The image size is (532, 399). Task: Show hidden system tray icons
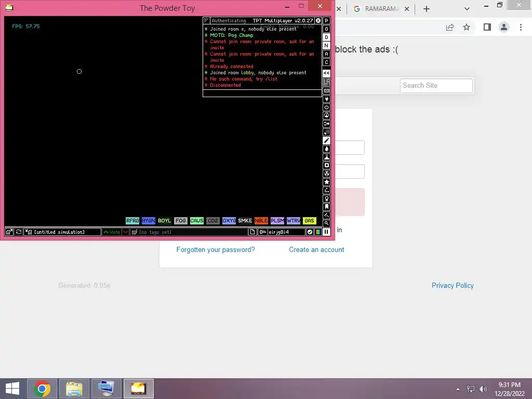pyautogui.click(x=458, y=389)
